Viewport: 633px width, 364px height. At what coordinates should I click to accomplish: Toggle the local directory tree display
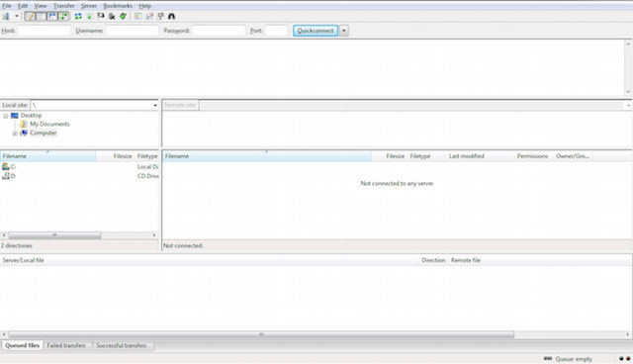[x=42, y=16]
